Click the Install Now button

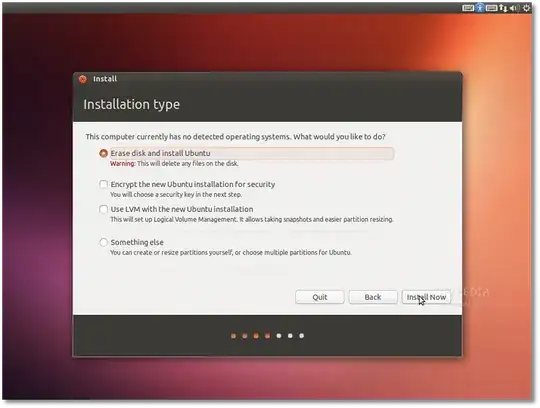(426, 297)
